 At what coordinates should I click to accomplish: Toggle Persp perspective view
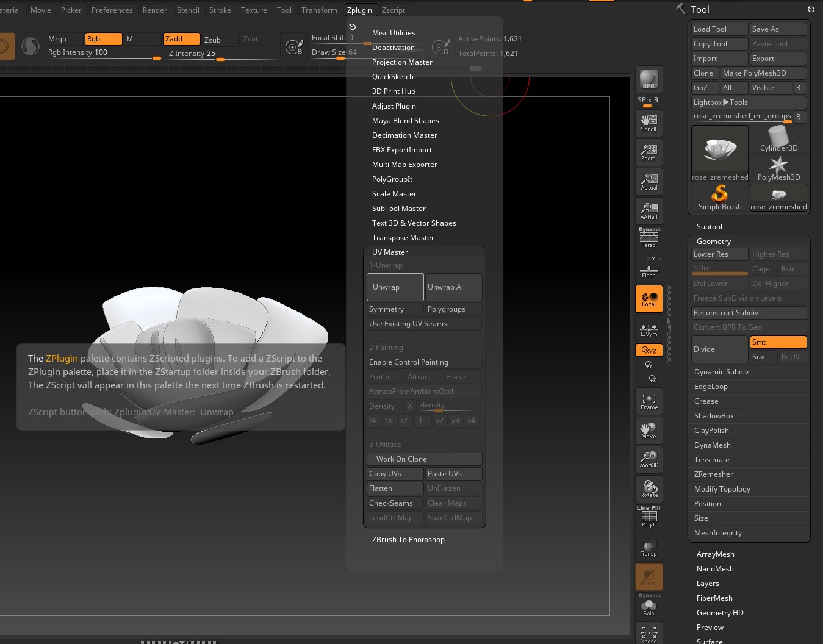click(x=649, y=239)
